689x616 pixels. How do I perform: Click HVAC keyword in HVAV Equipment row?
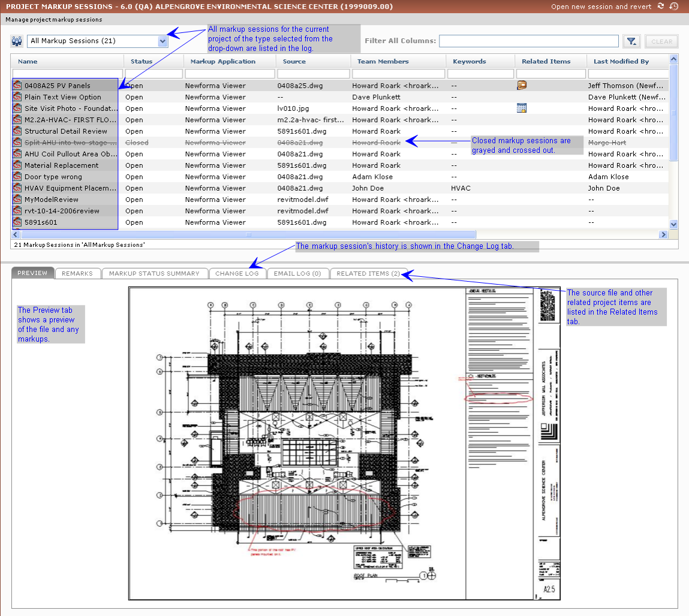tap(461, 188)
